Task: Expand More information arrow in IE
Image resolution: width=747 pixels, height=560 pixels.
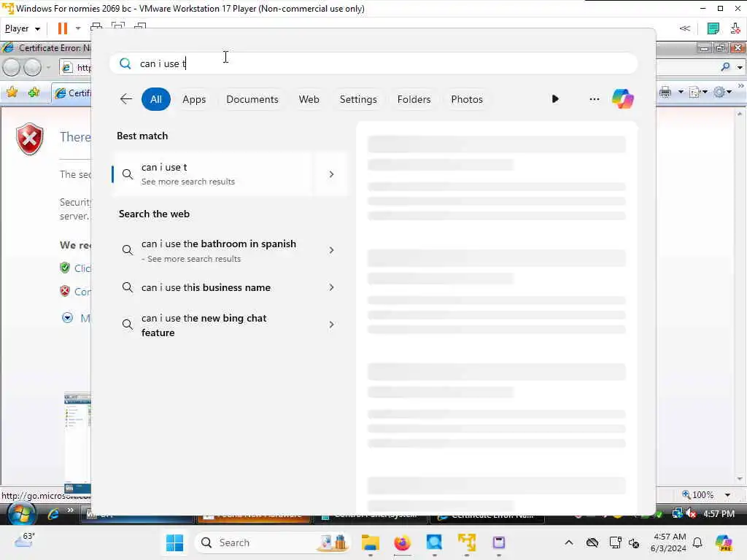Action: [68, 318]
